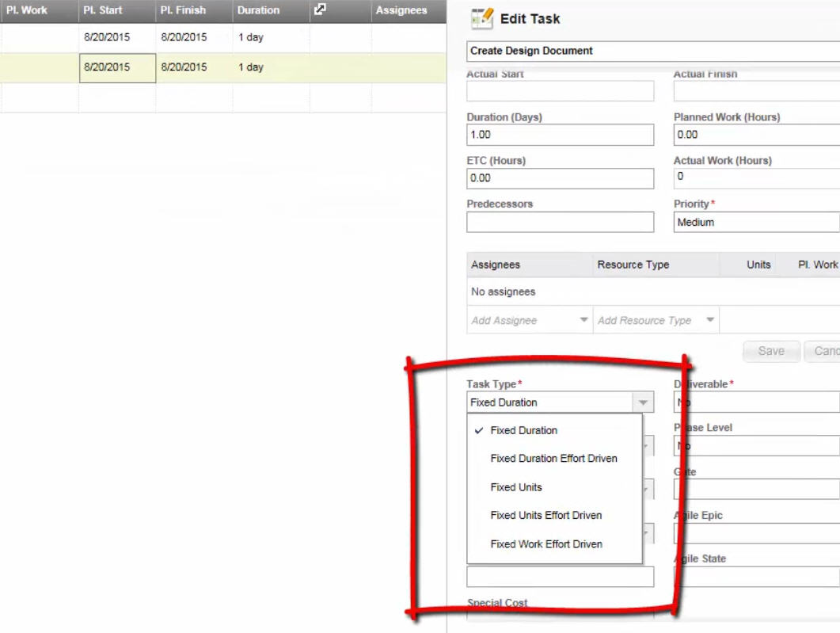
Task: Click the Actual Start input field
Action: tap(560, 91)
